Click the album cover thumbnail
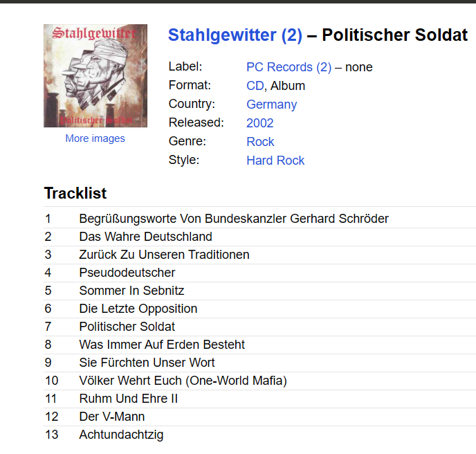This screenshot has height=454, width=476. (95, 76)
